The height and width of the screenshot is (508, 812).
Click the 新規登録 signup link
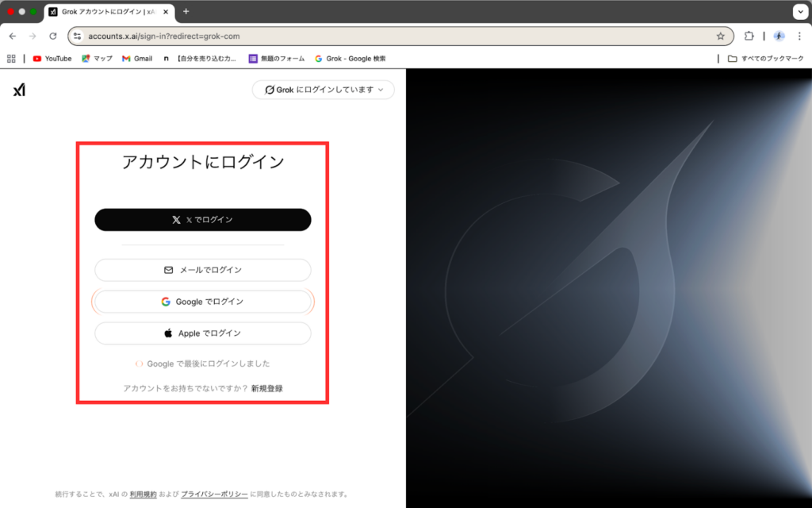click(x=267, y=388)
